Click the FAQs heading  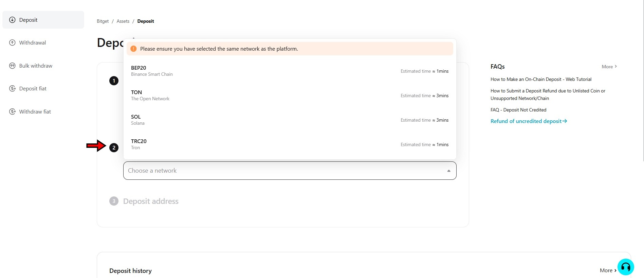[x=498, y=67]
